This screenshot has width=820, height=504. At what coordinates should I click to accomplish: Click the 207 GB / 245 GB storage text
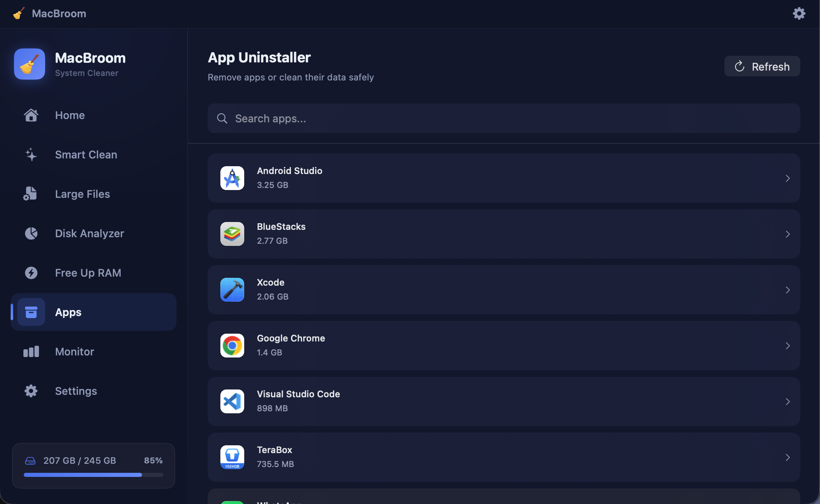click(x=80, y=460)
